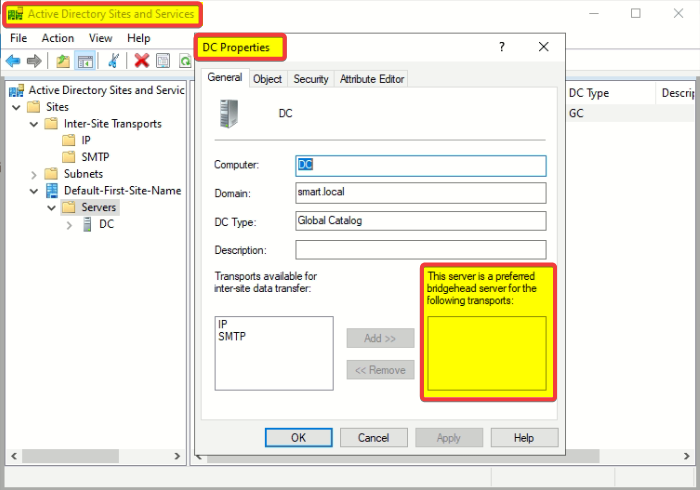Switch to the Attribute Editor tab
Image resolution: width=700 pixels, height=490 pixels.
click(x=372, y=79)
